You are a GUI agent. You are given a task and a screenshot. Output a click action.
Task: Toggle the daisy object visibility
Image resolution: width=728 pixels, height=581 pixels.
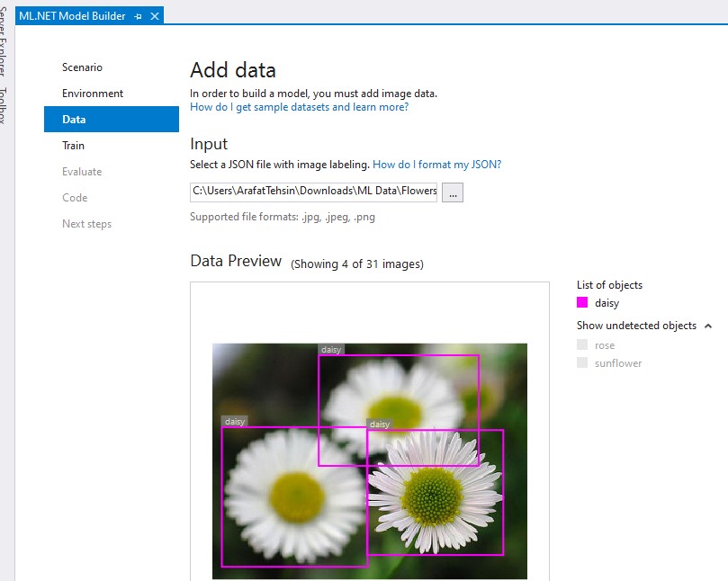click(x=607, y=302)
